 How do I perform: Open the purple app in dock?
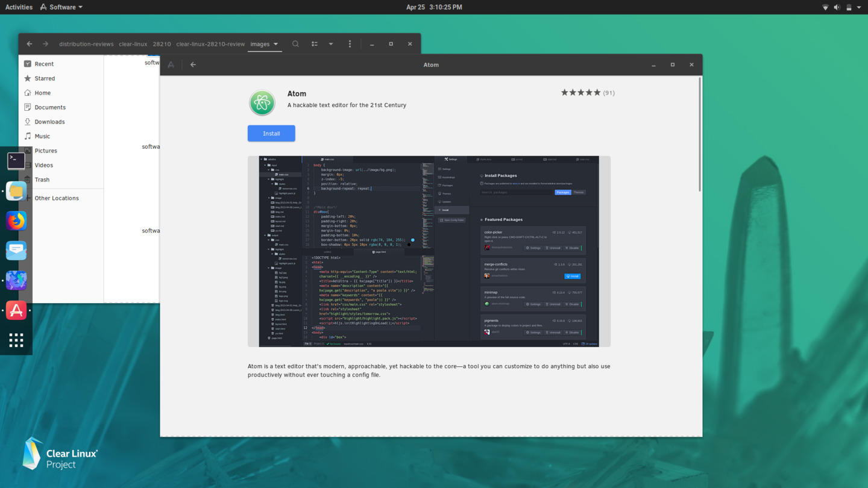[x=16, y=280]
